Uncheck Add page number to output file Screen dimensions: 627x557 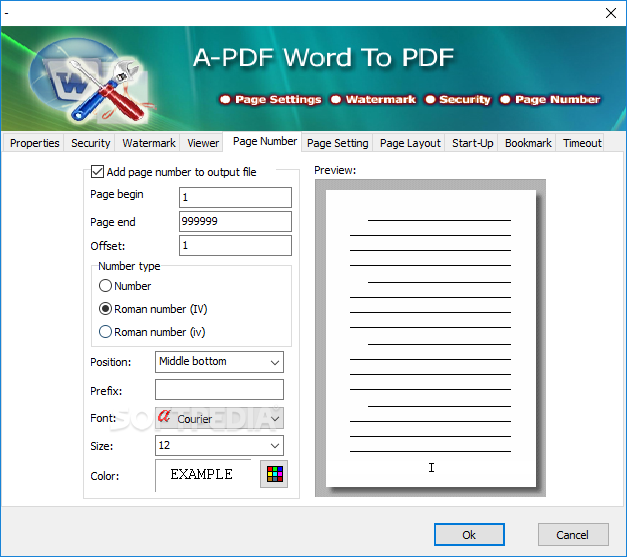[97, 172]
